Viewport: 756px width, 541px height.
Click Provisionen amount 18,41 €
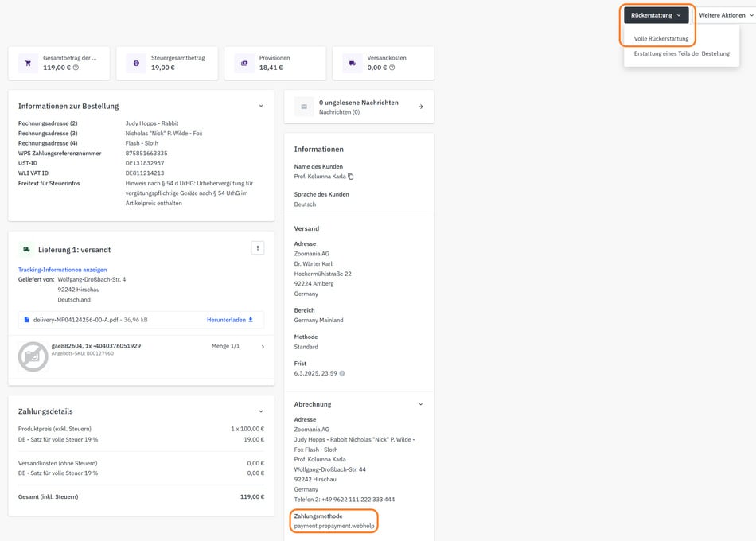[x=271, y=68]
